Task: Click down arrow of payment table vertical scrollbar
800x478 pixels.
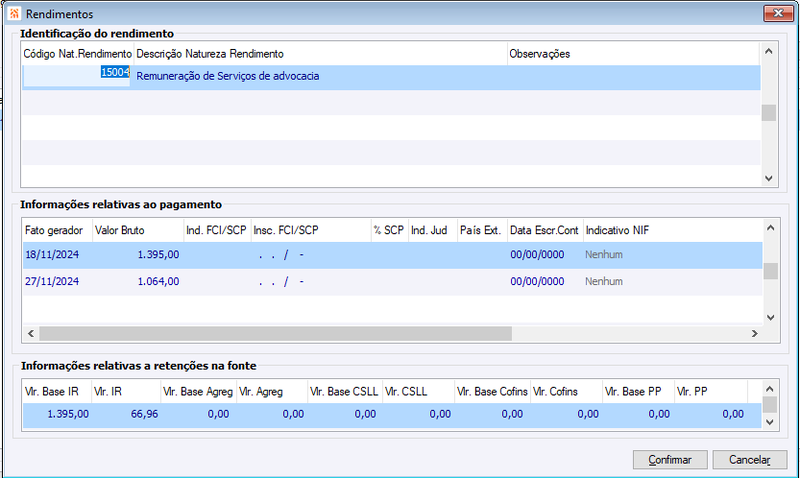Action: point(770,317)
